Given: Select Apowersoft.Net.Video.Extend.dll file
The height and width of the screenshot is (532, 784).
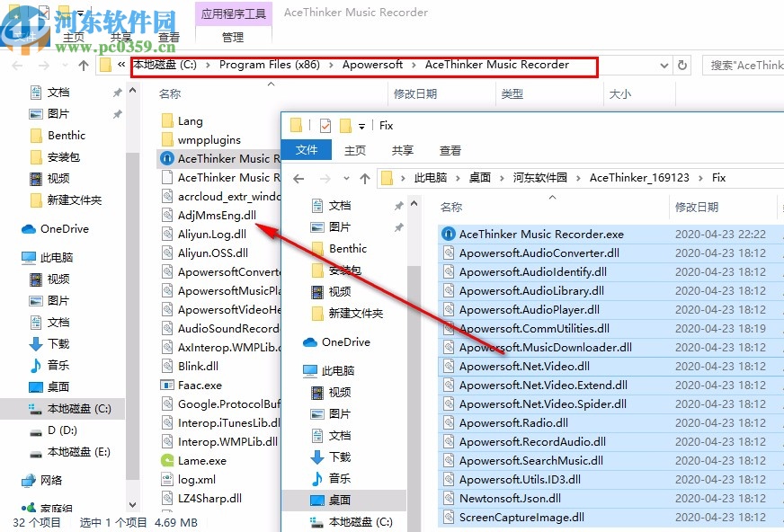Looking at the screenshot, I should 543,386.
